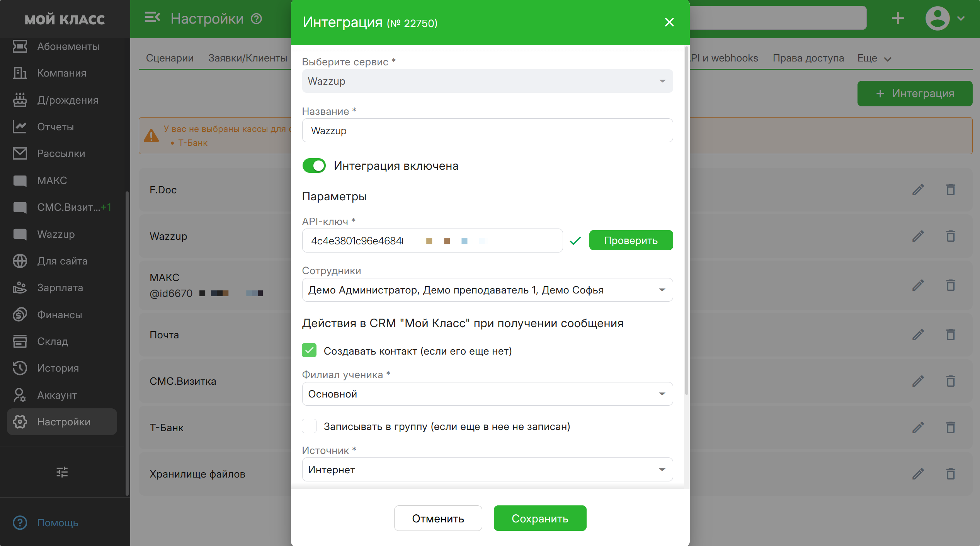
Task: Open СМС.Визит chat icon in sidebar
Action: tap(20, 207)
